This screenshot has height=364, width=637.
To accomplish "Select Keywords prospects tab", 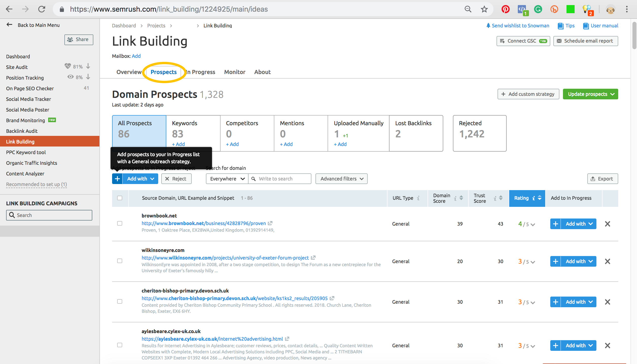I will tap(193, 133).
